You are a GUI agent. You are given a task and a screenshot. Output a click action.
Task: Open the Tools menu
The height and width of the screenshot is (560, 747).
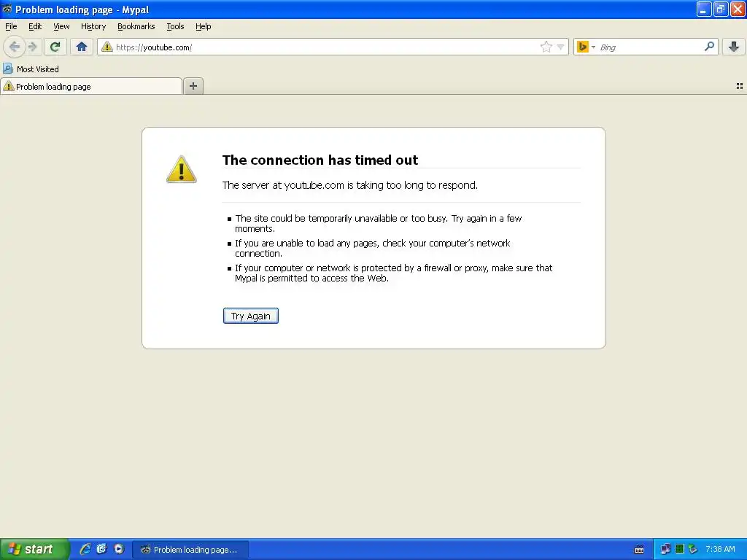175,26
